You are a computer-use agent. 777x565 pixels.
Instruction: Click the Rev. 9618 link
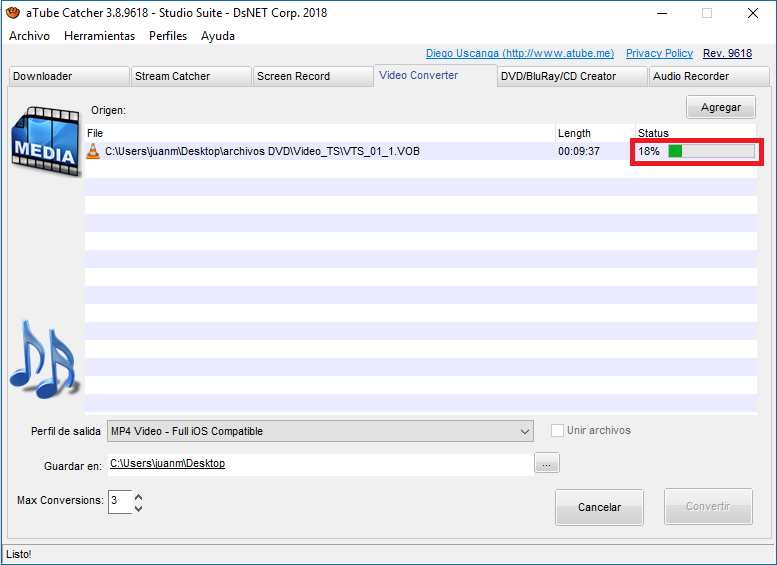(727, 53)
